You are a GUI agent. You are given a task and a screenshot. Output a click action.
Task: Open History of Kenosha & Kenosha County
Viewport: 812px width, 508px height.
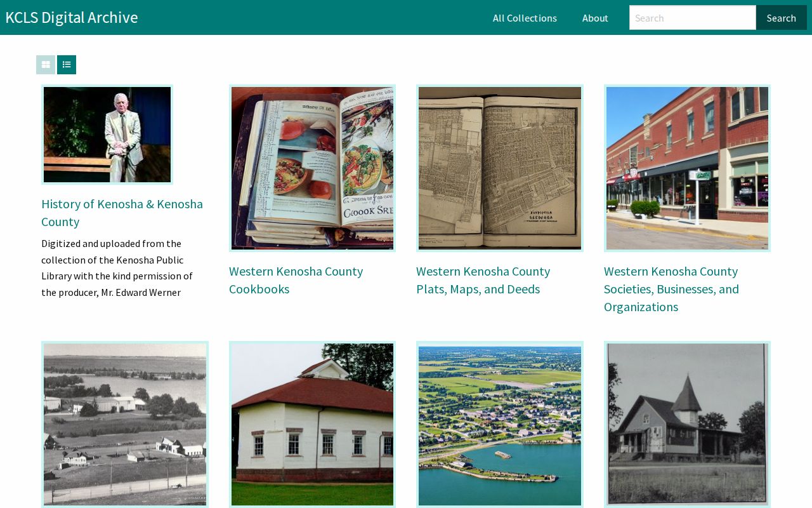coord(122,213)
